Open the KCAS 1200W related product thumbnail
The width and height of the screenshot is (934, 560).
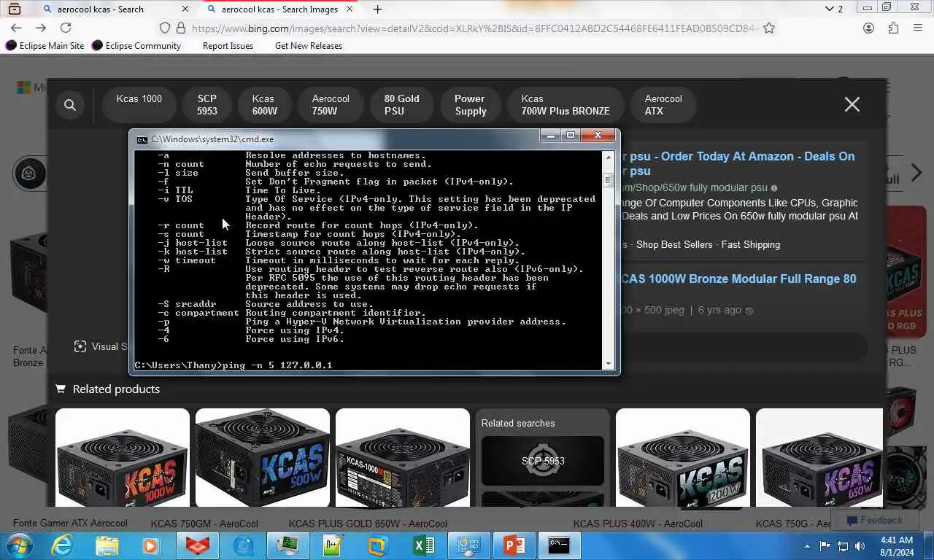[683, 457]
